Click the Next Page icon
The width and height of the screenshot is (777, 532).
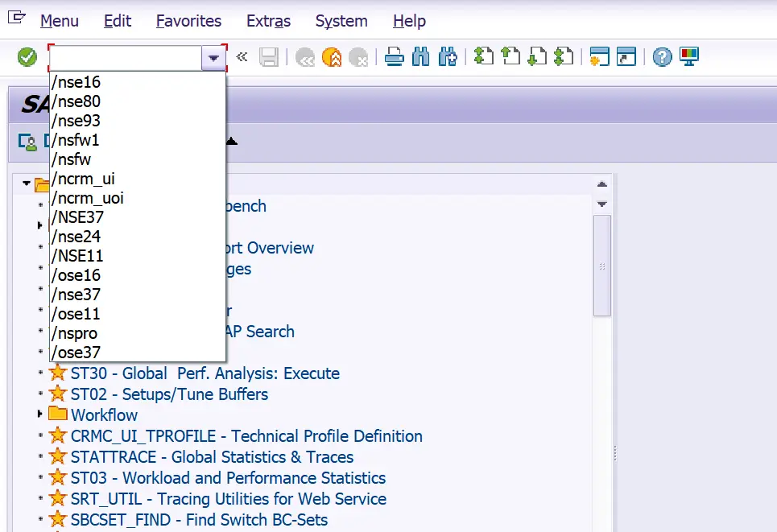pos(537,56)
